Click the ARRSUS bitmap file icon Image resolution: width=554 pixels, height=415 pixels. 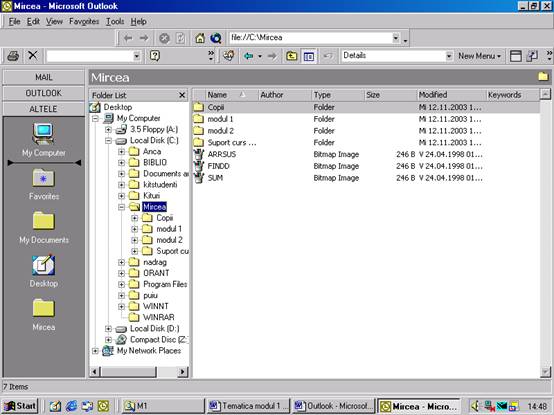tap(199, 154)
